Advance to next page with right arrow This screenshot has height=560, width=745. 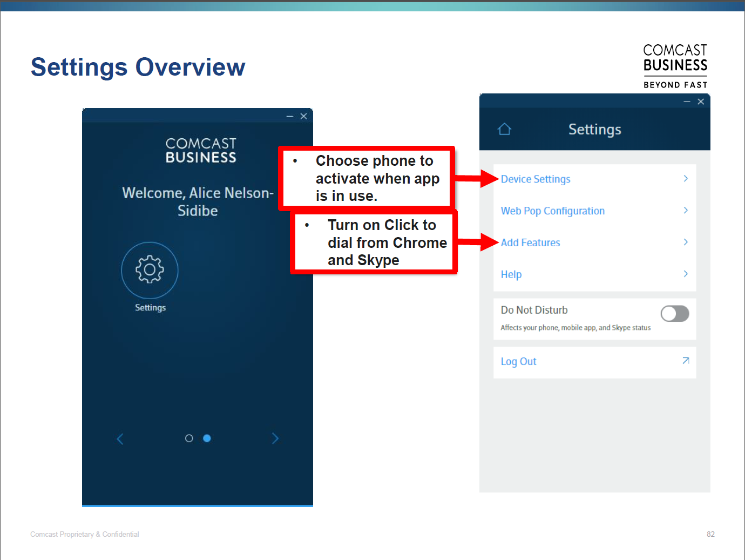click(x=275, y=438)
